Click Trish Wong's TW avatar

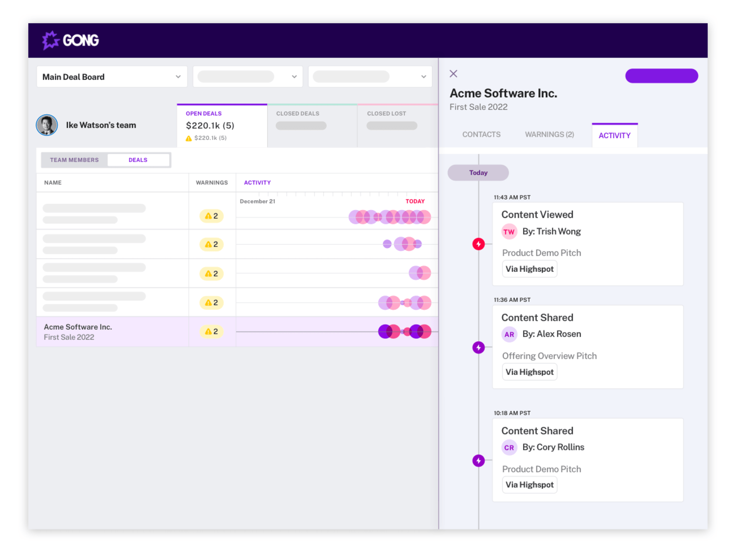pyautogui.click(x=509, y=232)
